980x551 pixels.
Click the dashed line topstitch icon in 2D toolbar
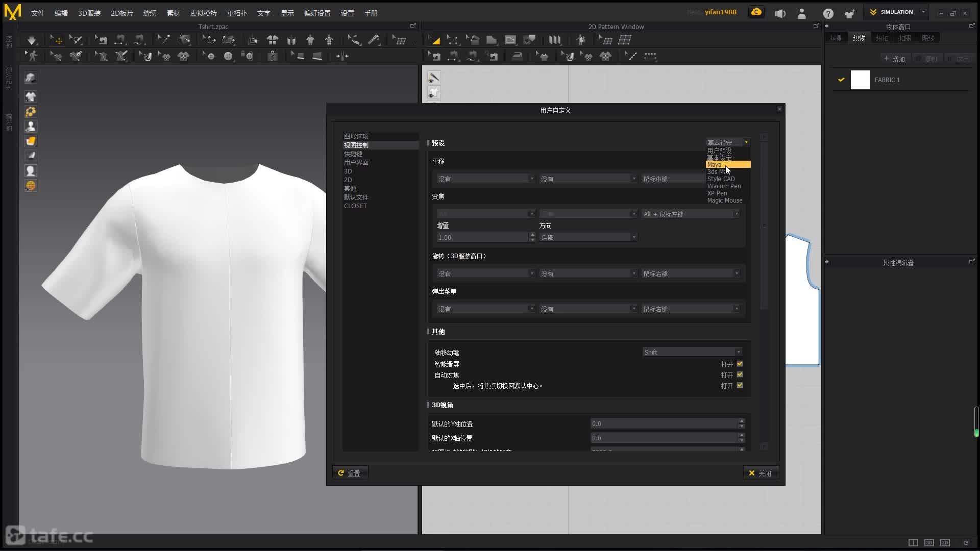tap(650, 56)
